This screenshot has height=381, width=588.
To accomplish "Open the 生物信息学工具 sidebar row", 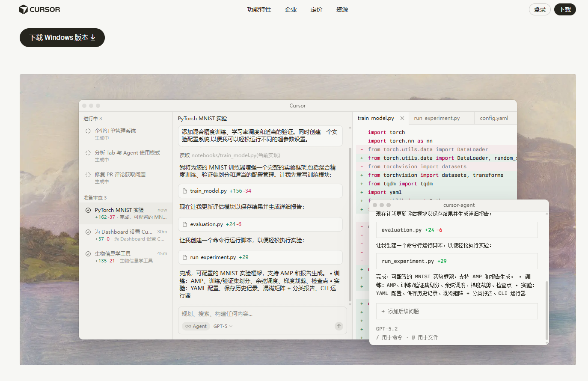I will point(126,257).
